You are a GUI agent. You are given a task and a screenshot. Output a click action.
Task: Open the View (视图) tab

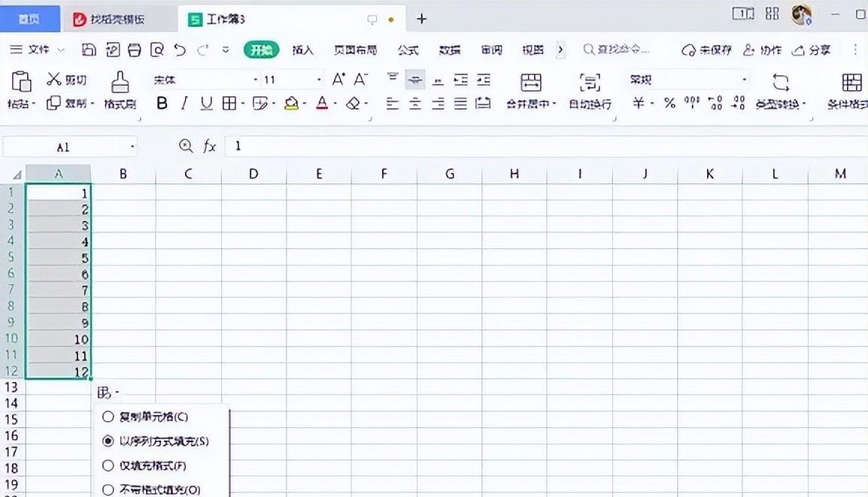(533, 50)
